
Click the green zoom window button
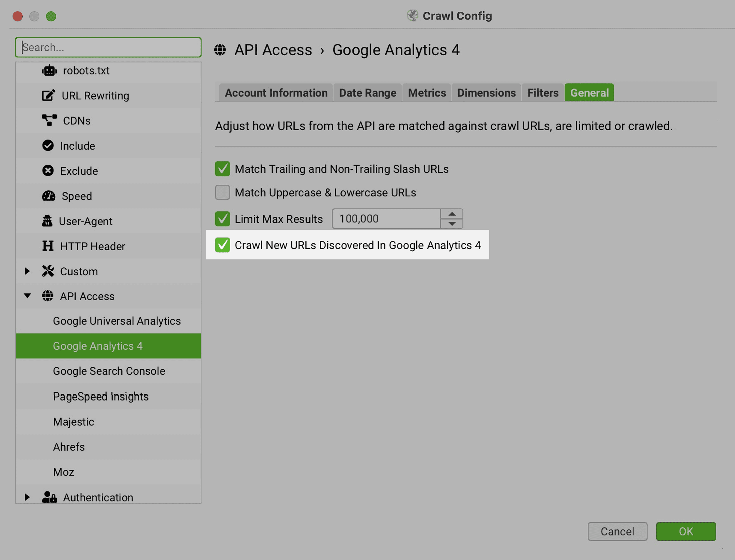[51, 16]
